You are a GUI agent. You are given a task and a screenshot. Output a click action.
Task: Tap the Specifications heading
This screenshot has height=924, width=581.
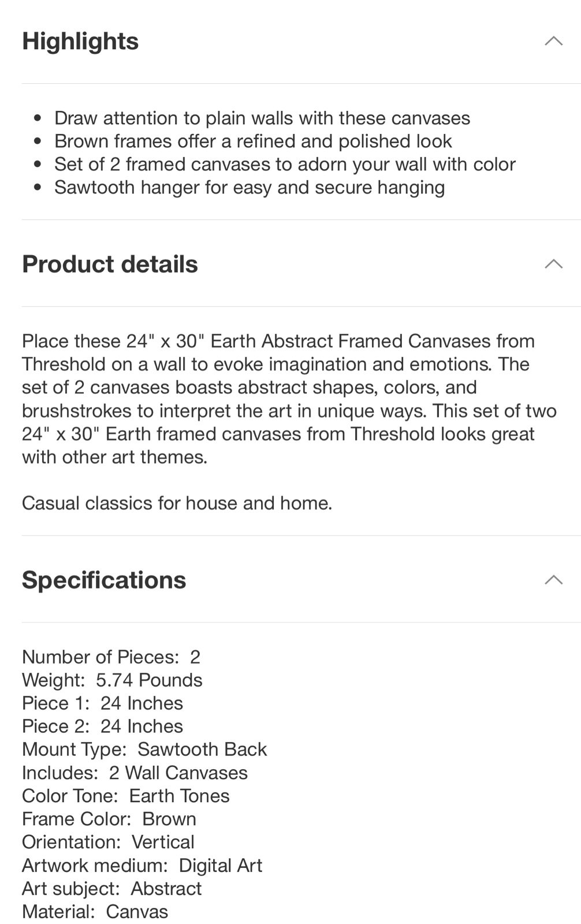coord(104,580)
